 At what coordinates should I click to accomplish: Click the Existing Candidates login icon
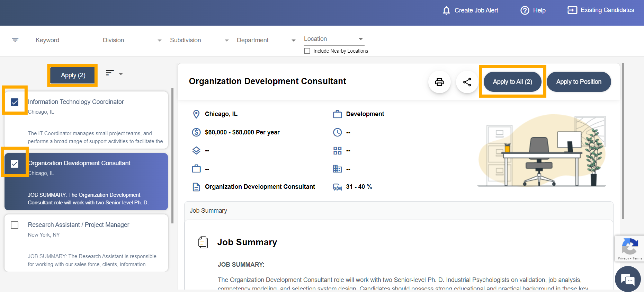point(572,10)
